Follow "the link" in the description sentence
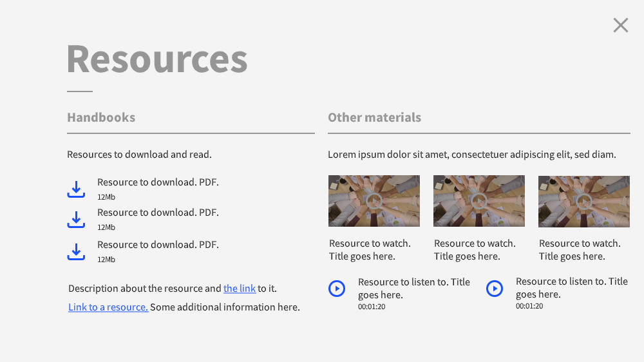644x362 pixels. tap(240, 289)
